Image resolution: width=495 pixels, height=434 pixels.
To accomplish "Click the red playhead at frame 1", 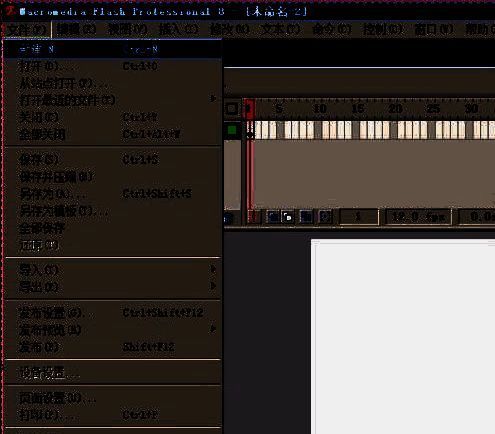I will coord(249,109).
